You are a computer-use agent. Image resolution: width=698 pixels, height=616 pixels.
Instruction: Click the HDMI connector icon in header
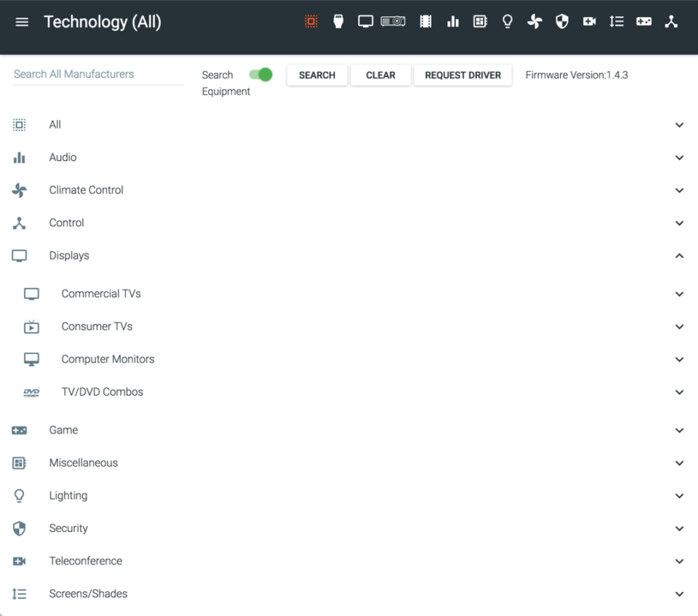[338, 22]
